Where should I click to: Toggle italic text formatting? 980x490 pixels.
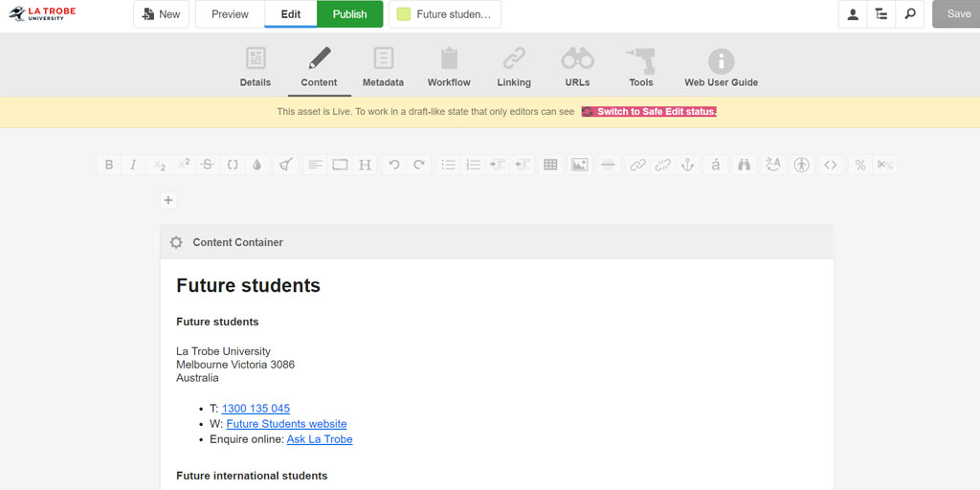134,165
